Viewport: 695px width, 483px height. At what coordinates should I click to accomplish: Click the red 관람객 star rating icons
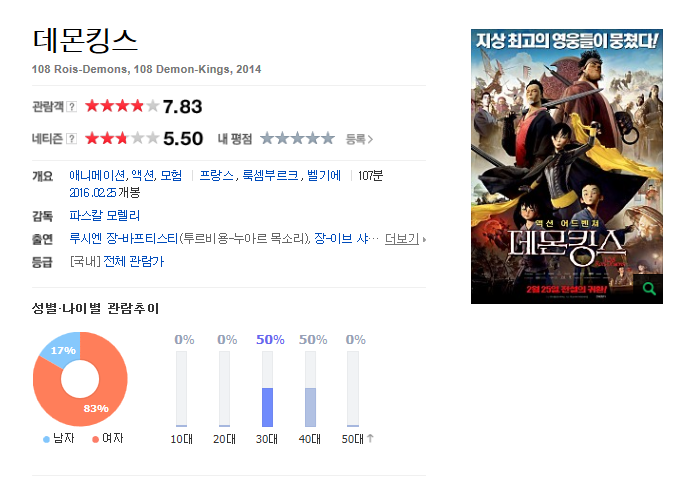coord(122,106)
